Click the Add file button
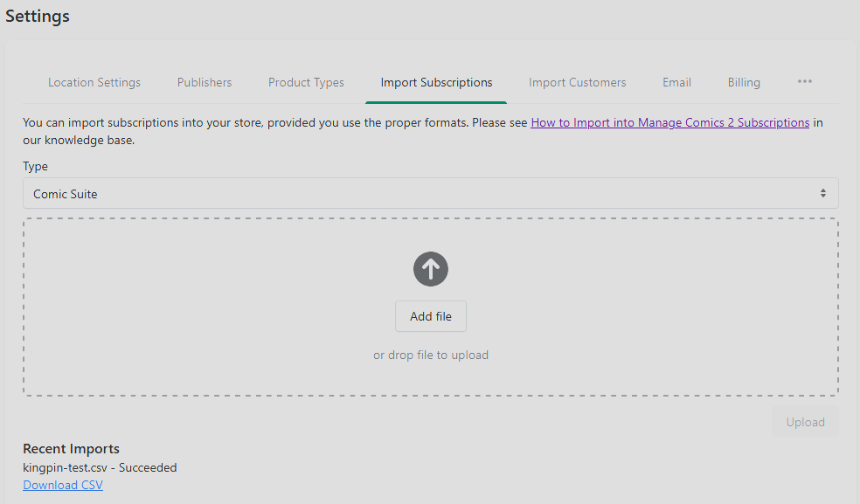Screen dimensions: 860x504 click(x=431, y=316)
